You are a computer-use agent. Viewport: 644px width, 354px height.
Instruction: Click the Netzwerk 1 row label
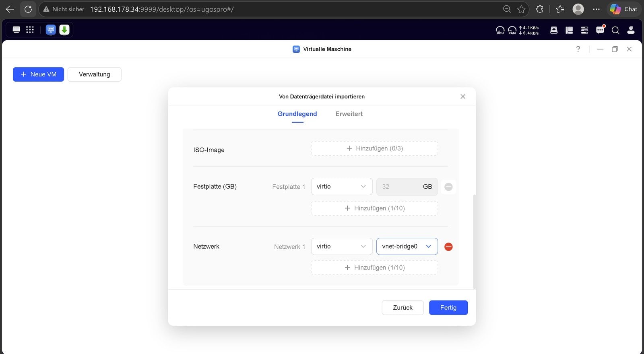[x=289, y=247]
